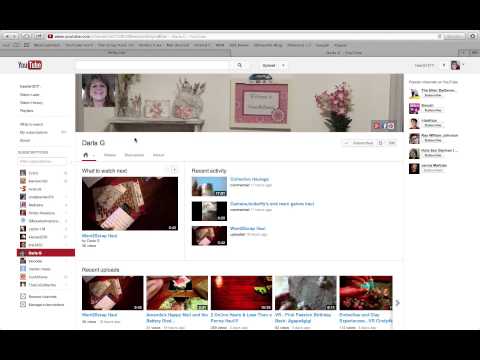Click the magnifier search button
Viewport: 480px width, 360px height.
pyautogui.click(x=239, y=65)
